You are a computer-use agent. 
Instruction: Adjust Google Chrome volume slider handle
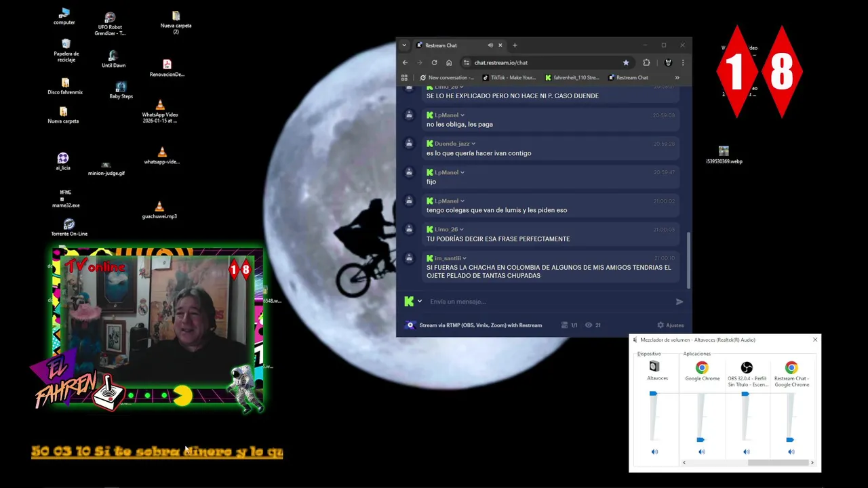[x=701, y=440]
